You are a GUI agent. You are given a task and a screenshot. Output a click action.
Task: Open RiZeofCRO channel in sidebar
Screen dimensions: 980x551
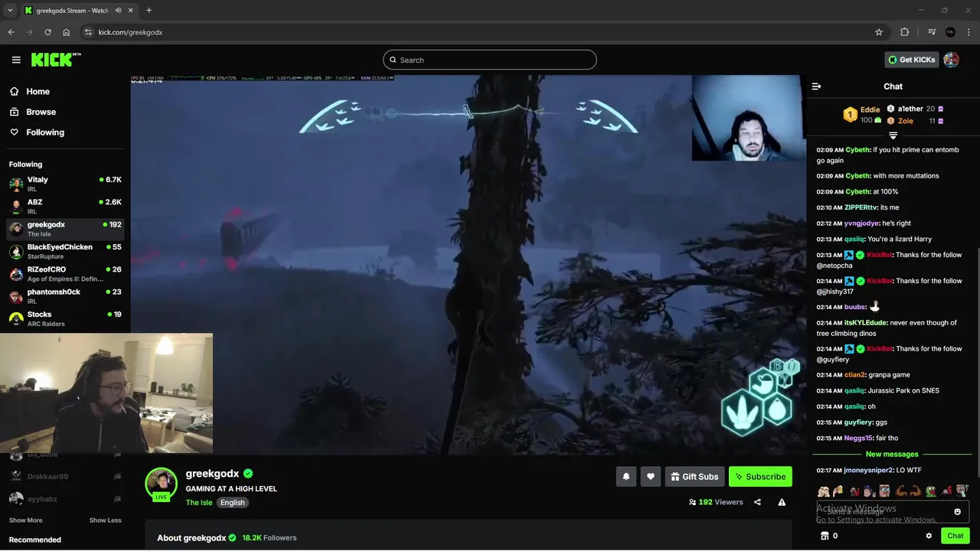point(65,273)
